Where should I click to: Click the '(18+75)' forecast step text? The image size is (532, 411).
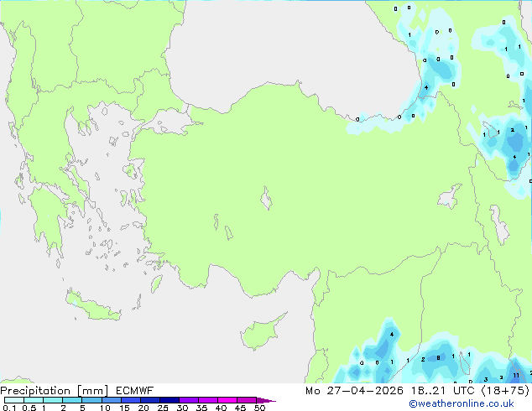point(505,391)
